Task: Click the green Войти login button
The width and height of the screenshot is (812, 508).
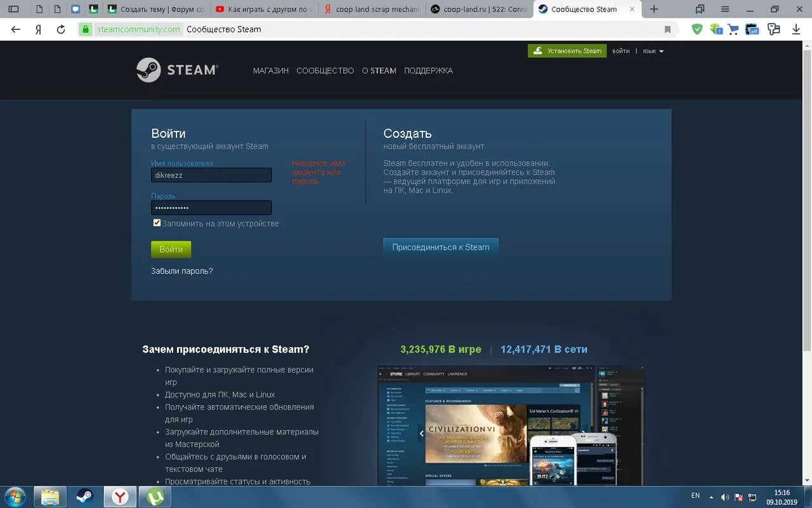Action: 171,250
